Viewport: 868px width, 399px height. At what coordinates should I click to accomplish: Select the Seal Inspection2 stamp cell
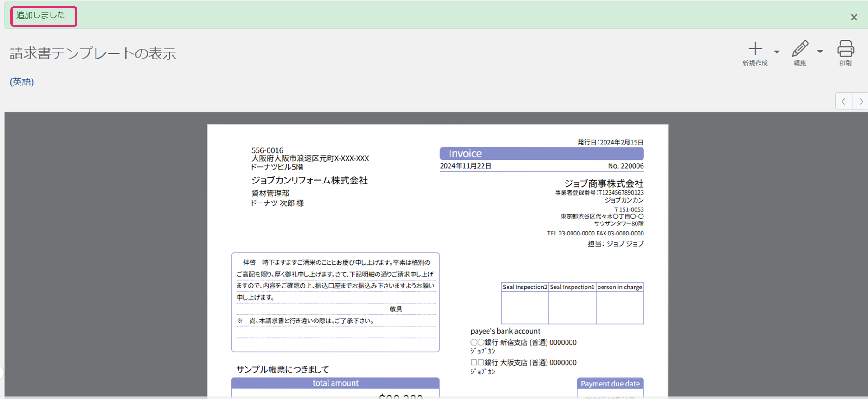(525, 307)
